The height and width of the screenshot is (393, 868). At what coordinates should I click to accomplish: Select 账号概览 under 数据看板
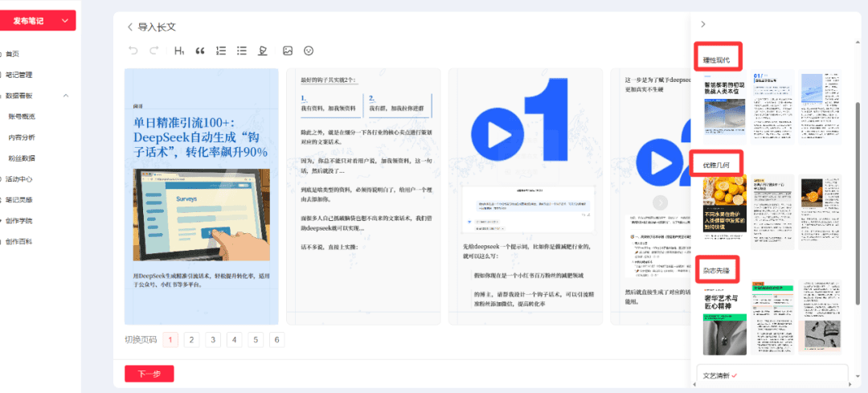[22, 117]
